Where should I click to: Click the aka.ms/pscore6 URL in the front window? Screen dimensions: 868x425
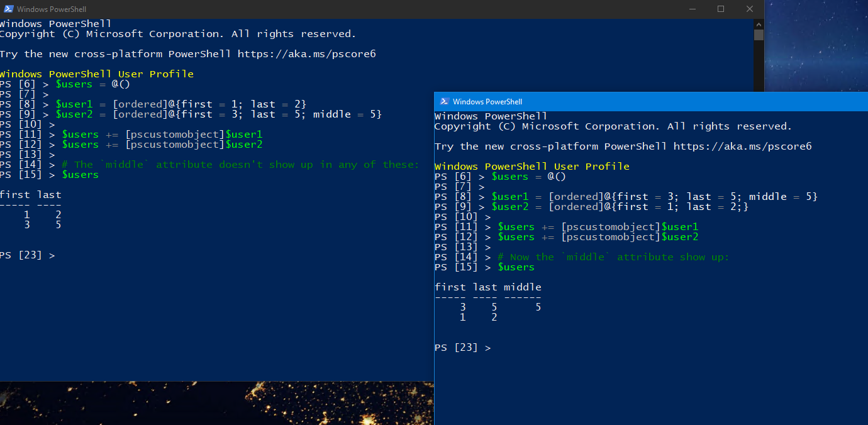[742, 146]
